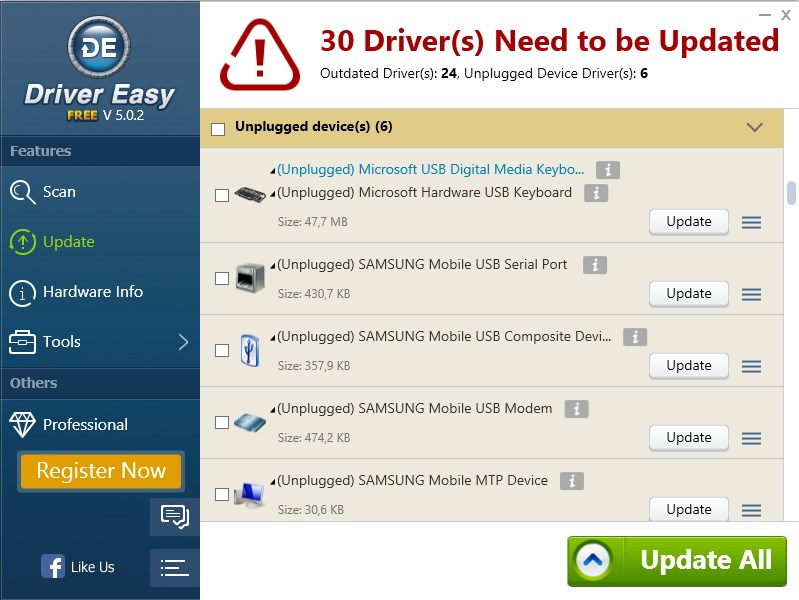Click the Update All button

coord(677,561)
